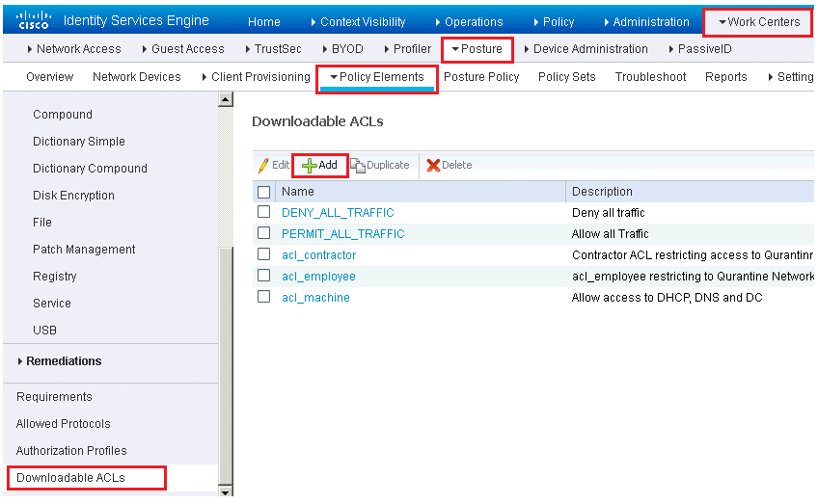Select File in the sidebar
This screenshot has width=818, height=504.
pos(42,223)
